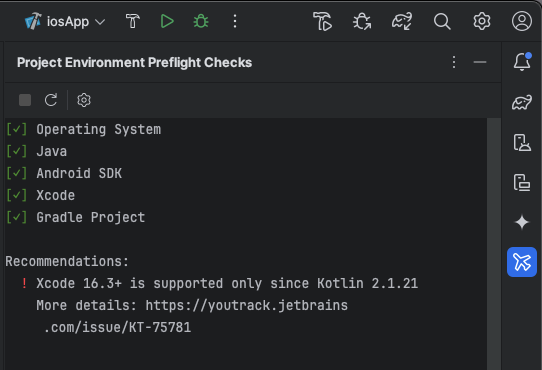This screenshot has height=370, width=542.
Task: Click the attach debugger bug-arrow icon
Action: click(x=362, y=21)
